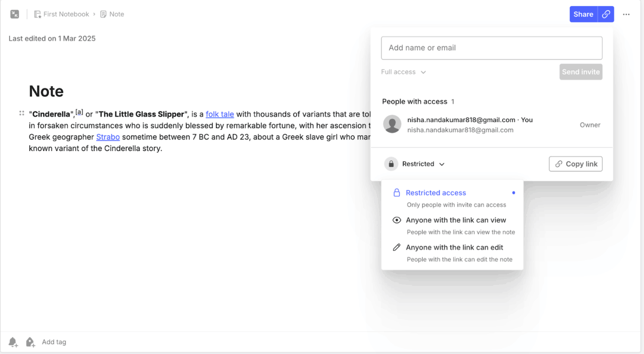Viewport: 644px width, 354px height.
Task: Select the Restricted access option
Action: pyautogui.click(x=436, y=192)
